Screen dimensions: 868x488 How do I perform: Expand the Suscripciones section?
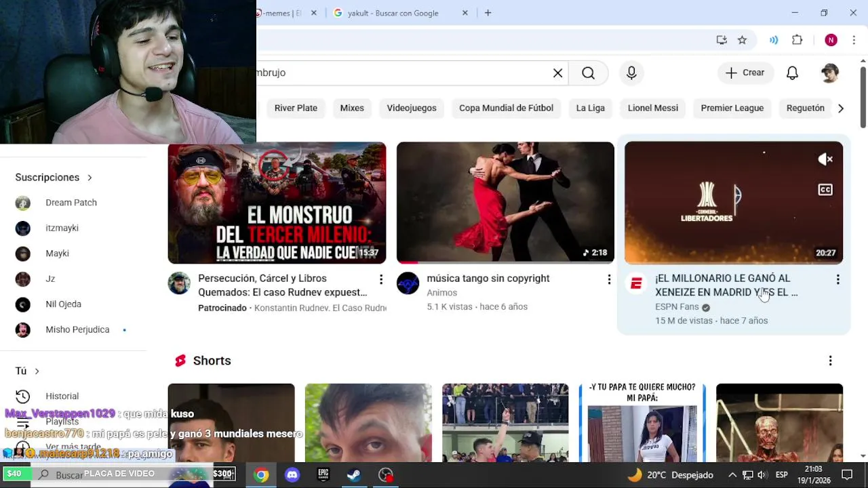pos(54,178)
